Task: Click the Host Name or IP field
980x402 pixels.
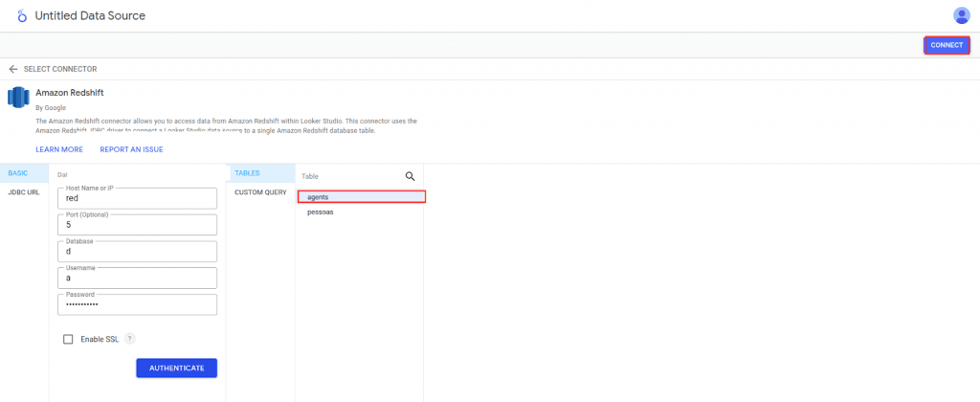Action: (137, 199)
